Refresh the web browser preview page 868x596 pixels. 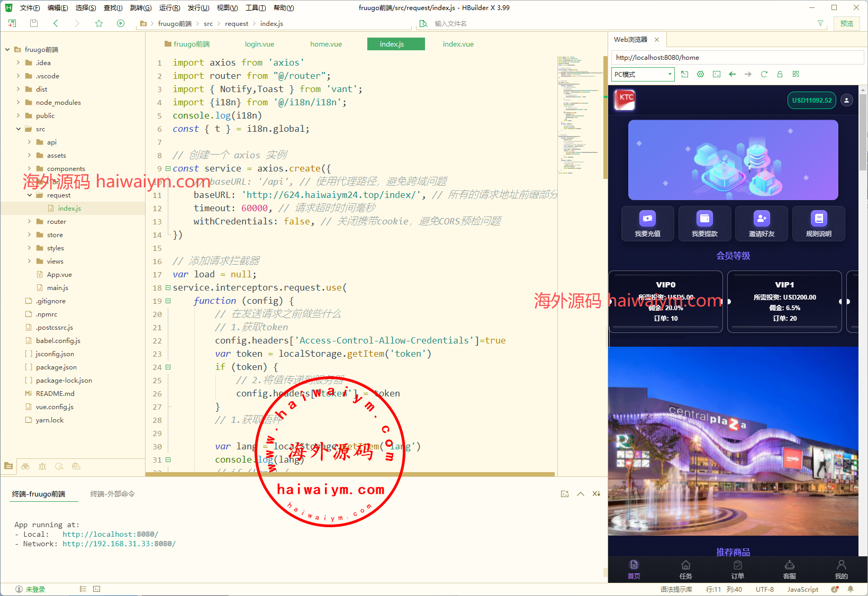click(764, 74)
